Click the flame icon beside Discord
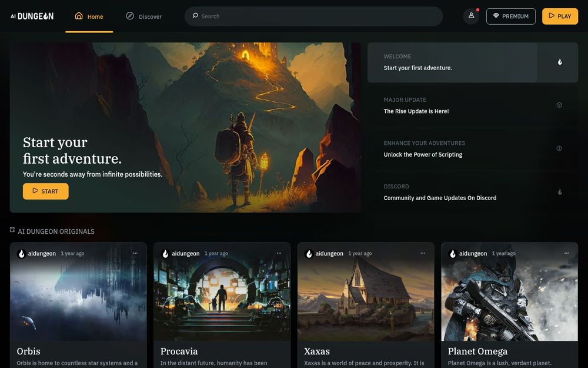 tap(560, 192)
